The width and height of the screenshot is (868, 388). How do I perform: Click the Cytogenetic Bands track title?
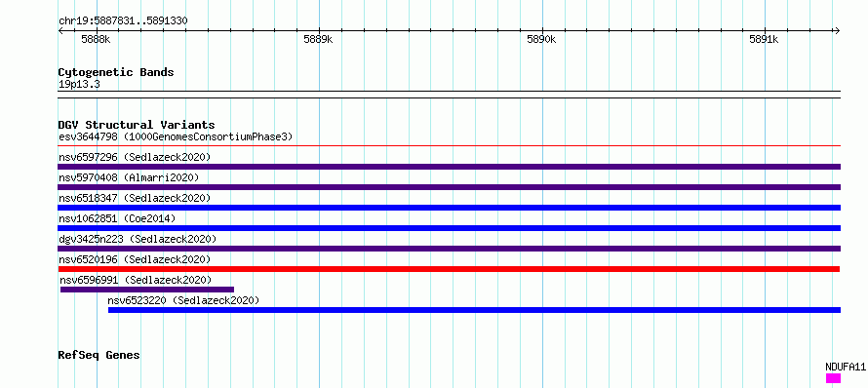pyautogui.click(x=116, y=72)
